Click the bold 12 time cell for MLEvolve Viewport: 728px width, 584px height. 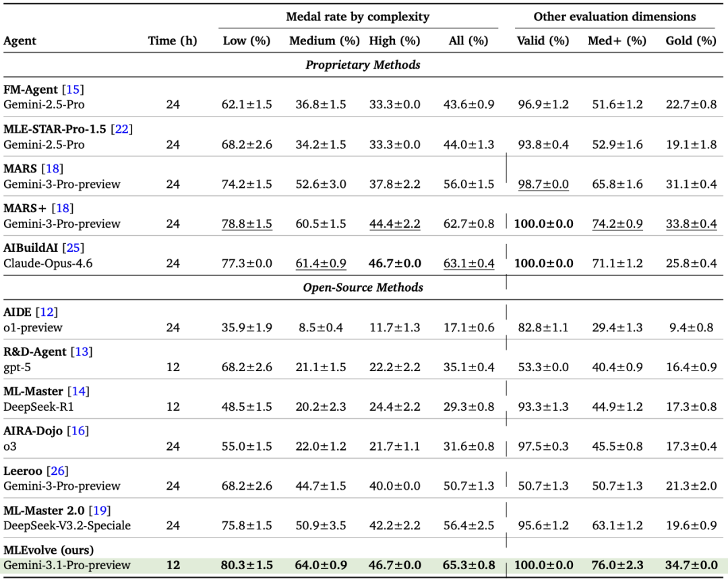coord(173,565)
